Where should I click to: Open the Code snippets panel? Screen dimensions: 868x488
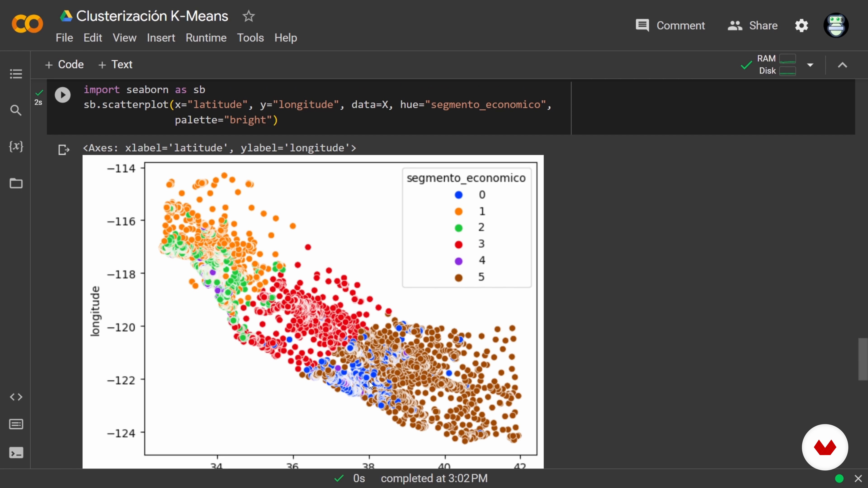16,397
